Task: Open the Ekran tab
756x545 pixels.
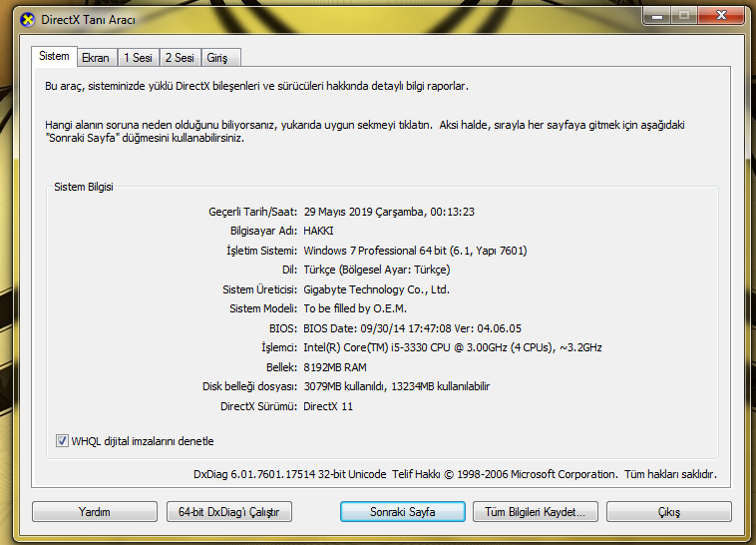Action: (x=96, y=58)
